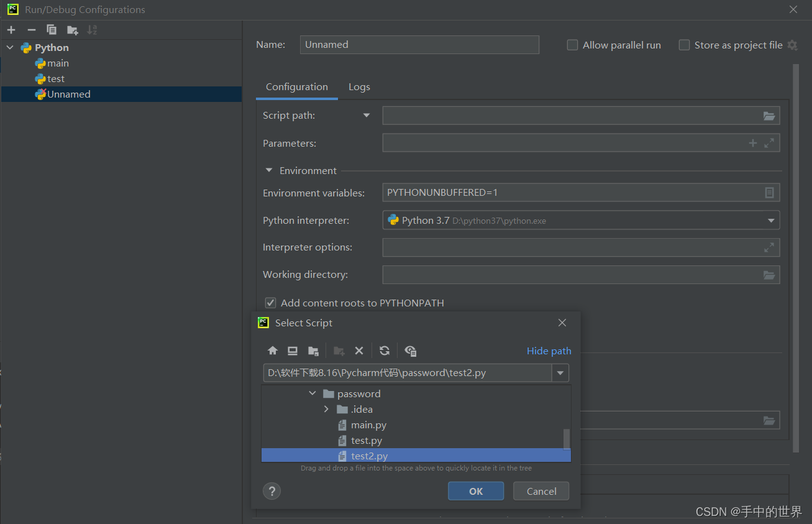Screen dimensions: 812x524
Task: Edit the path field in Select Script
Action: (x=408, y=373)
